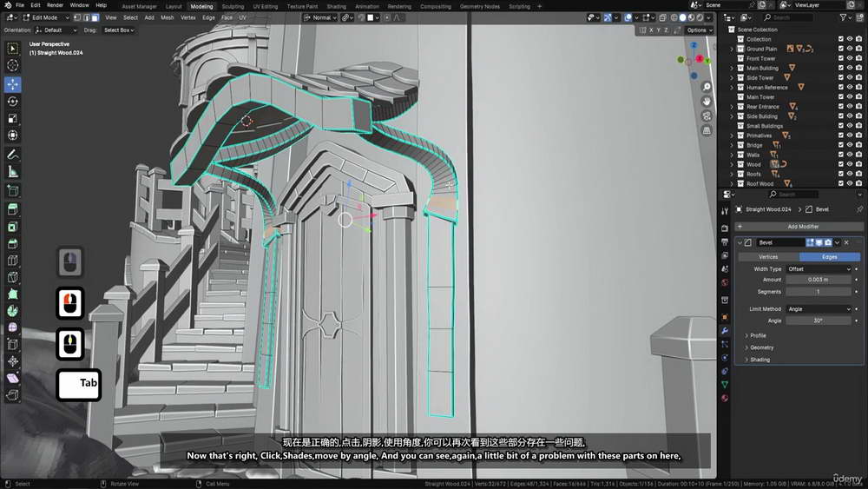Open Normal transform orientation dropdown

[x=320, y=17]
